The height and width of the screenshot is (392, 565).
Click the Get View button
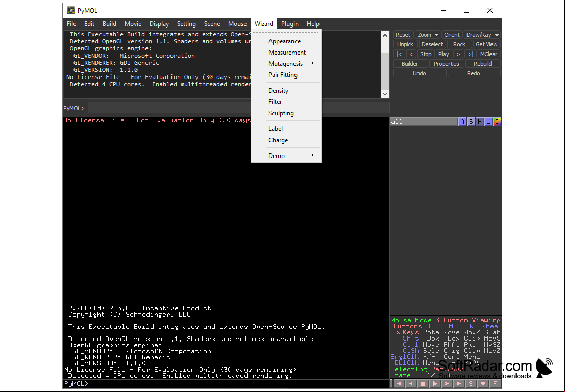(486, 44)
